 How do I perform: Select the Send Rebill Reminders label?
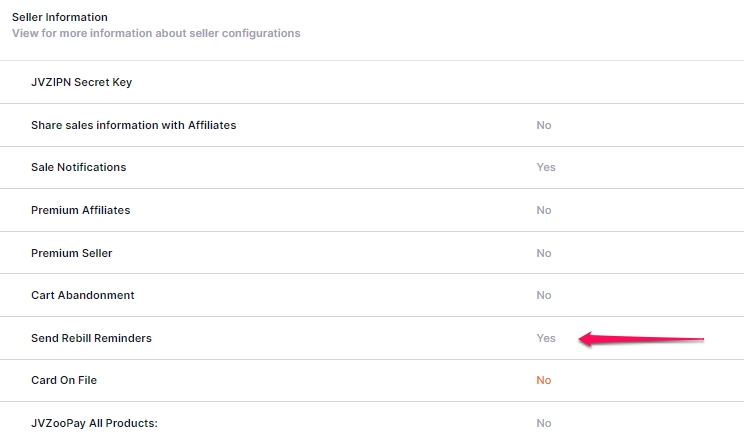tap(92, 338)
